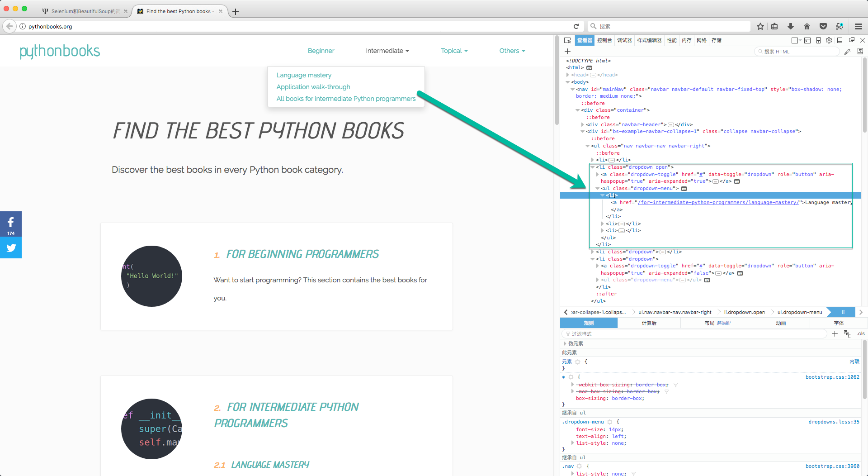Screen dimensions: 868x476
Task: Open the Beginner nav link
Action: pyautogui.click(x=321, y=51)
